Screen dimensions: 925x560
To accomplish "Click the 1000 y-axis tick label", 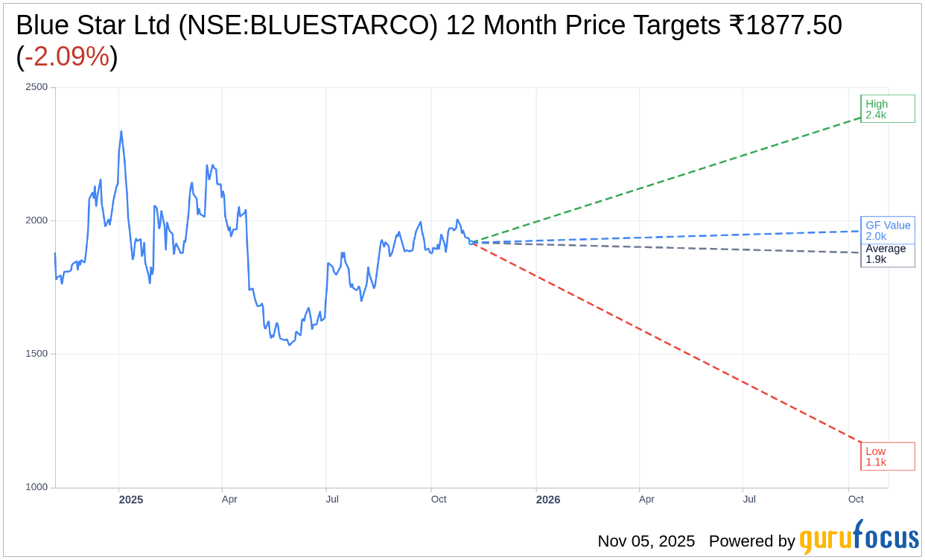I will coord(36,487).
